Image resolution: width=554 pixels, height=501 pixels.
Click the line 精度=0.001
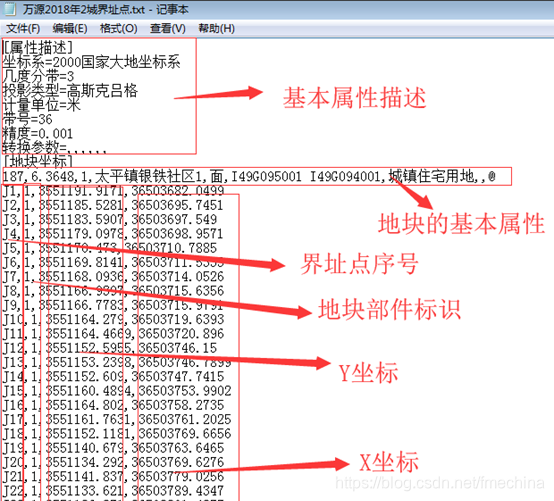coord(38,134)
